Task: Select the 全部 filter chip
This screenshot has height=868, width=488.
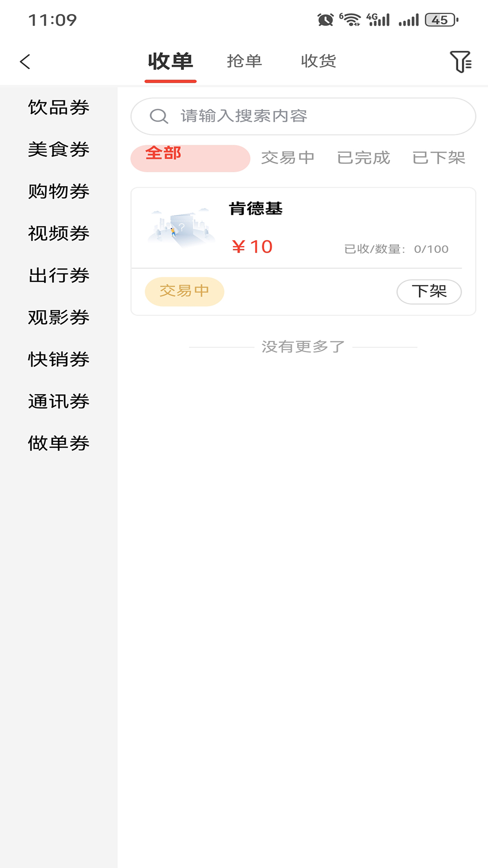Action: point(190,158)
